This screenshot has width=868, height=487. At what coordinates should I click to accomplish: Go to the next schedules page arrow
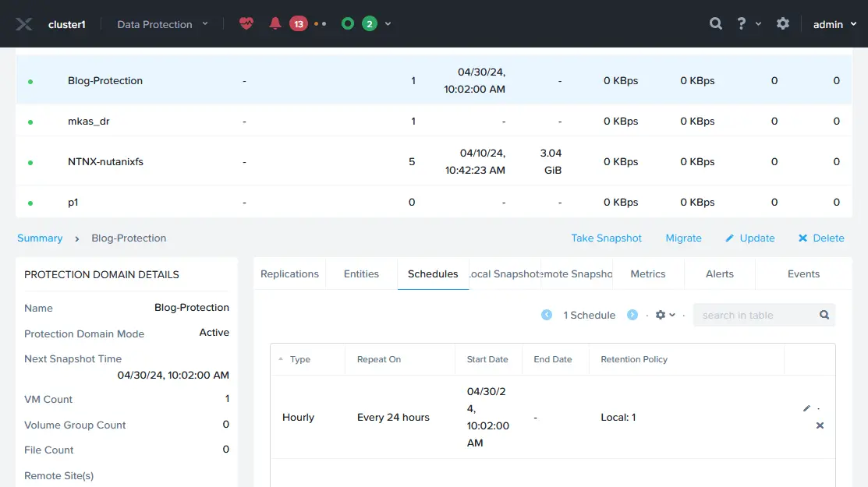tap(632, 315)
